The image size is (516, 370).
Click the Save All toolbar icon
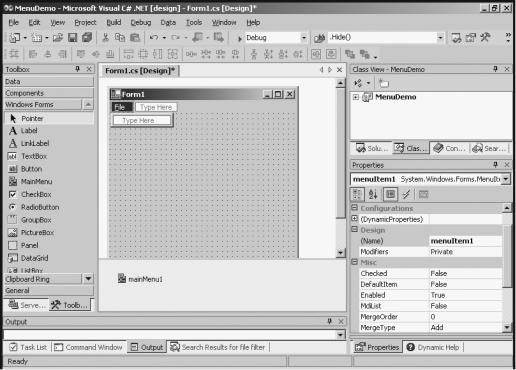point(87,38)
